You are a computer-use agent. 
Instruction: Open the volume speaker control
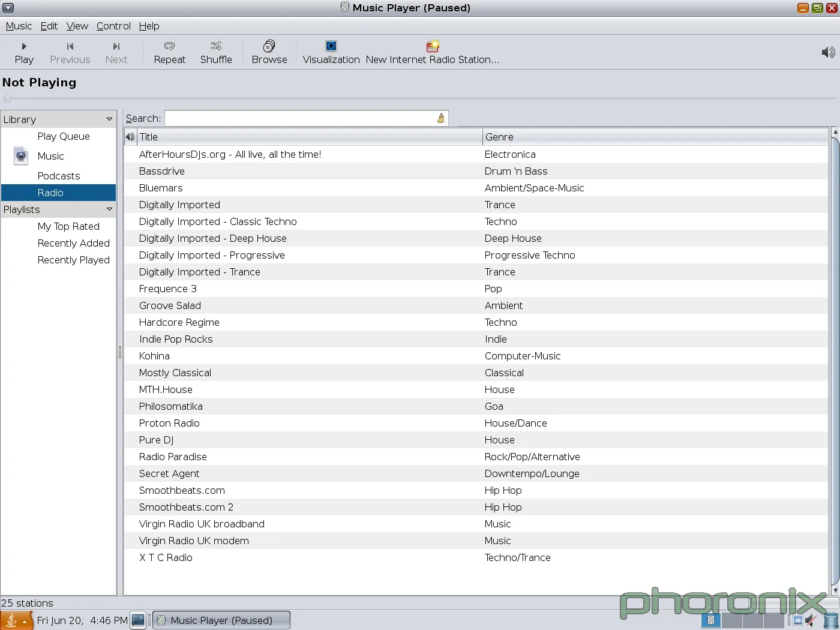coord(828,52)
